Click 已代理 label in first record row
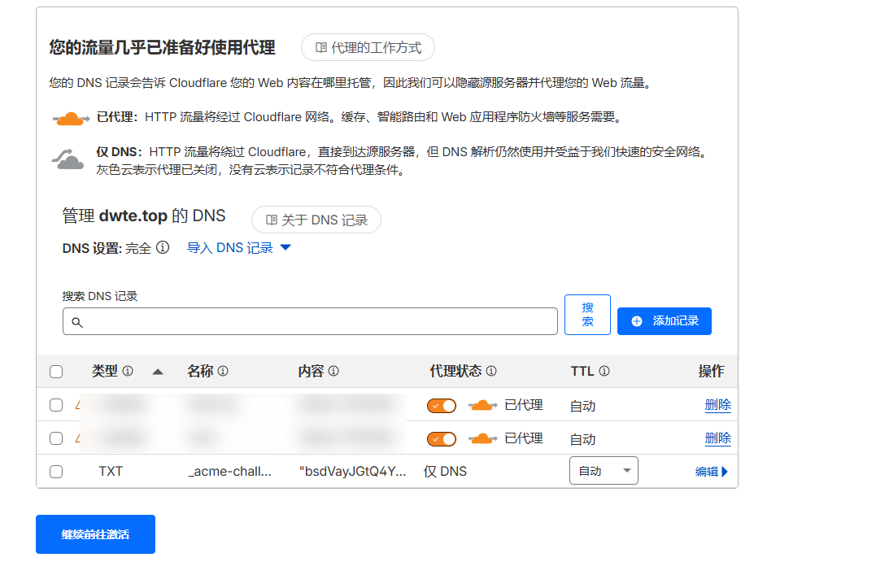This screenshot has height=588, width=876. click(524, 405)
